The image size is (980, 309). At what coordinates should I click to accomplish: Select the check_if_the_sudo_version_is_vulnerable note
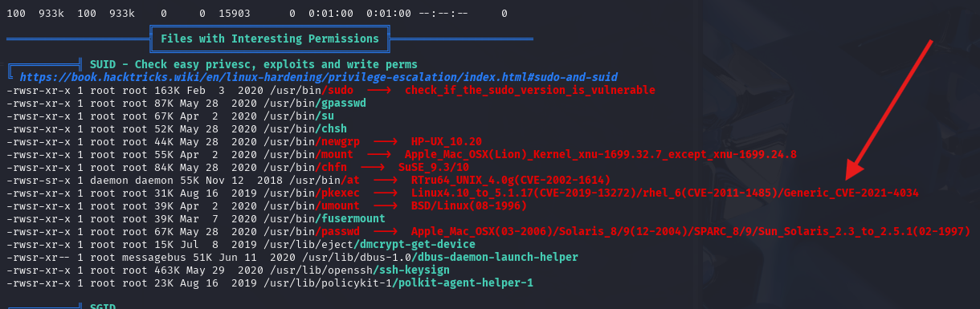pos(529,91)
